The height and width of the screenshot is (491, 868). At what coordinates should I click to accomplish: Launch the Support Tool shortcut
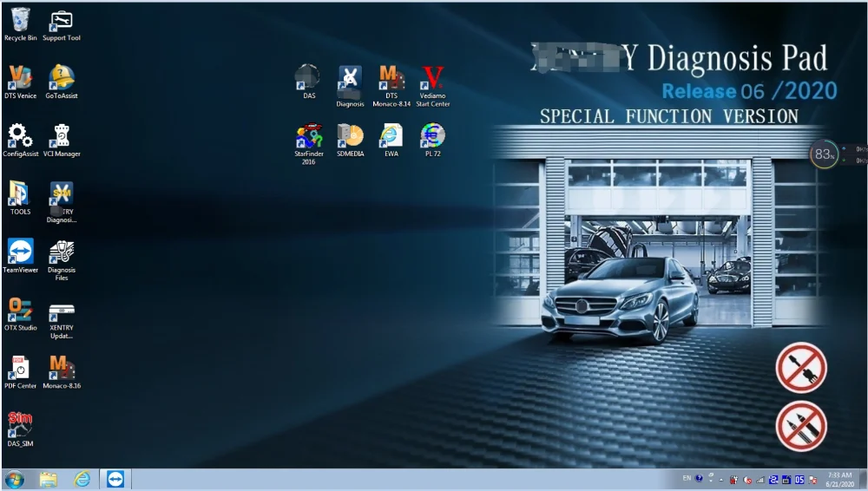62,24
